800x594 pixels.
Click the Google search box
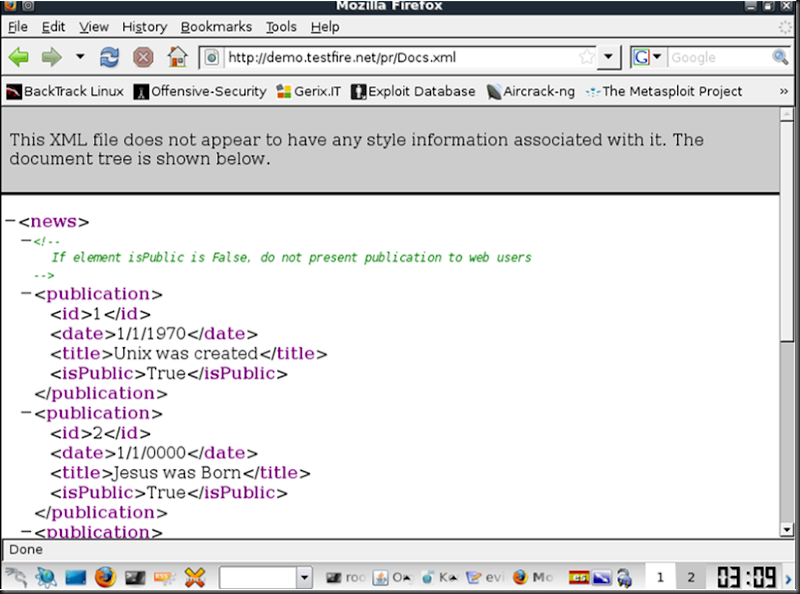(719, 57)
